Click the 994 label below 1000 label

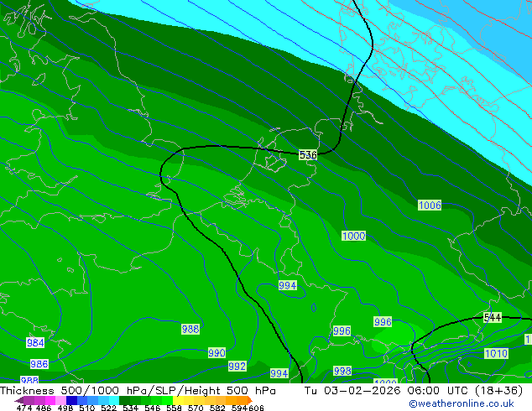pos(287,285)
